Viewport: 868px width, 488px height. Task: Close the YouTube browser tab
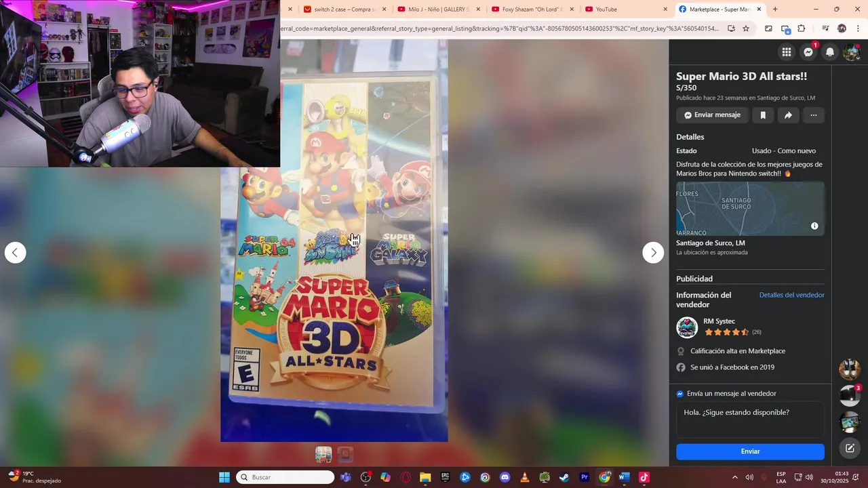(x=665, y=9)
